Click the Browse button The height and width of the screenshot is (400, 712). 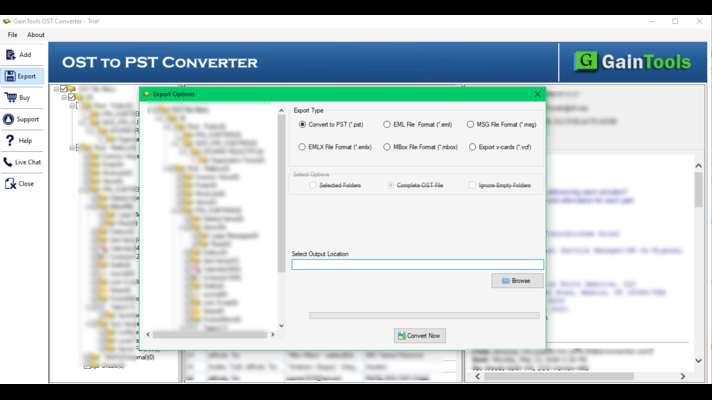click(x=517, y=281)
